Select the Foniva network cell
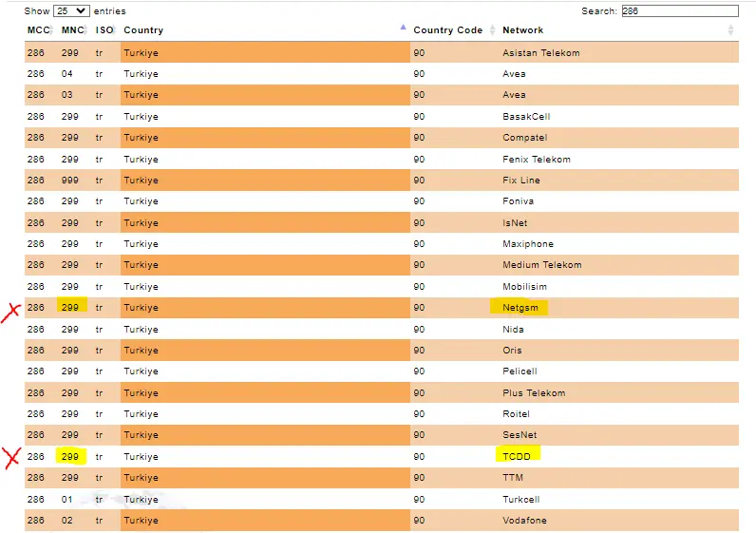This screenshot has height=533, width=756. coord(518,201)
